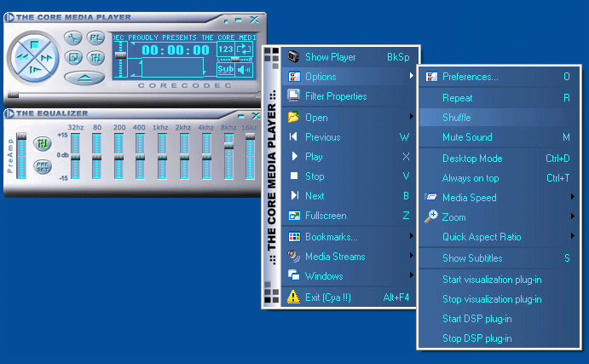Open equalizer presets with the PRESET button
This screenshot has width=589, height=364.
pyautogui.click(x=42, y=166)
